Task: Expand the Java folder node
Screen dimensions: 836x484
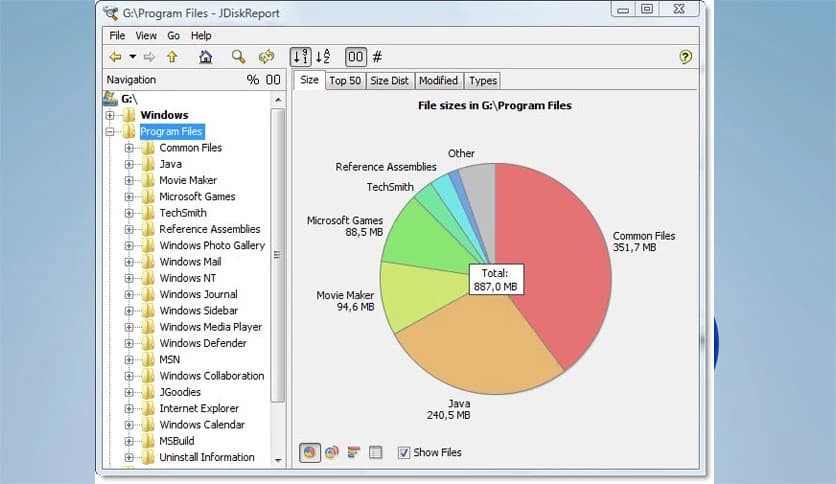Action: tap(129, 164)
